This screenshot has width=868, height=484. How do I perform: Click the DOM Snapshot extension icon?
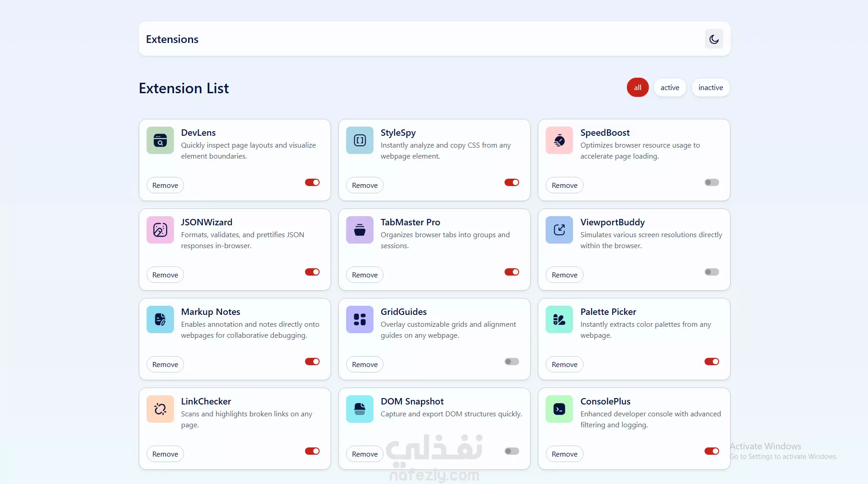(x=360, y=409)
